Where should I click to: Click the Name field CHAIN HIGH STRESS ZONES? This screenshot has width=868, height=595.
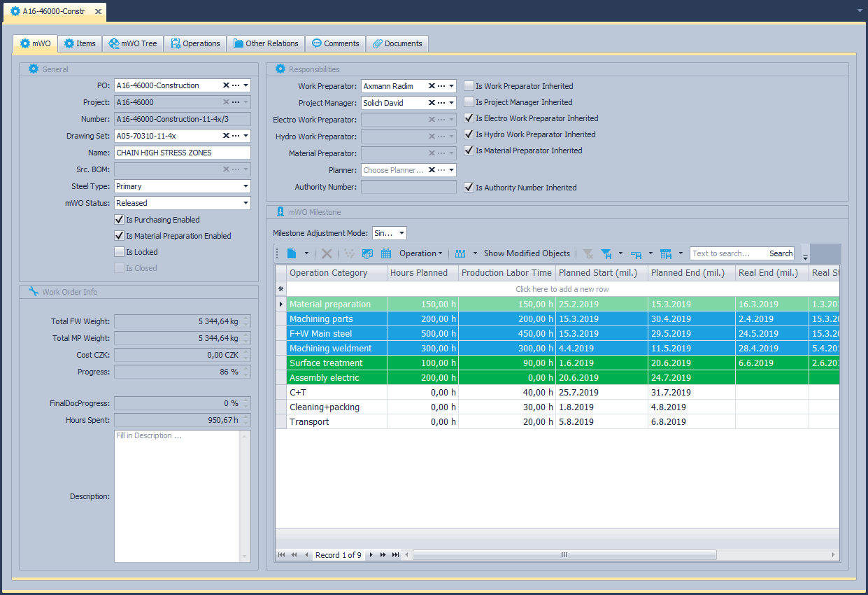pos(182,153)
